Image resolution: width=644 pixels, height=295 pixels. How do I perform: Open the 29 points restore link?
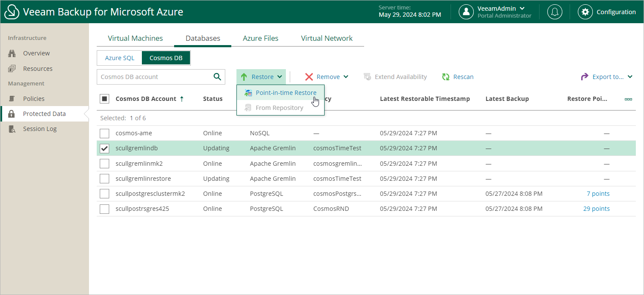pyautogui.click(x=596, y=209)
